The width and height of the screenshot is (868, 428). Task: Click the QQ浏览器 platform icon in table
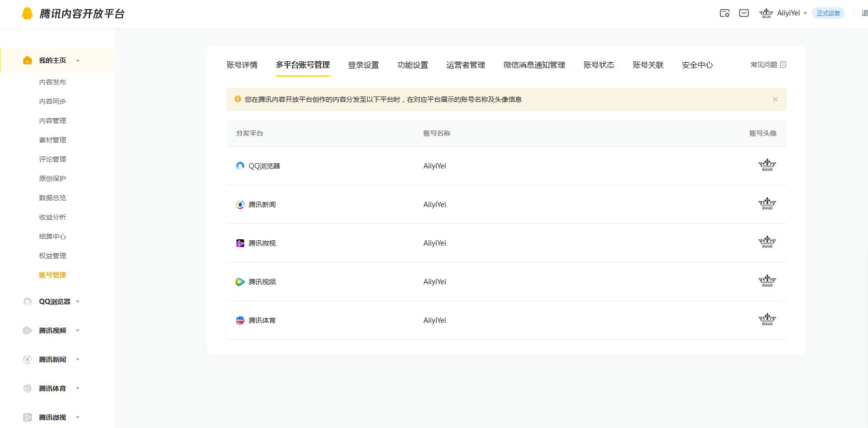(x=240, y=166)
